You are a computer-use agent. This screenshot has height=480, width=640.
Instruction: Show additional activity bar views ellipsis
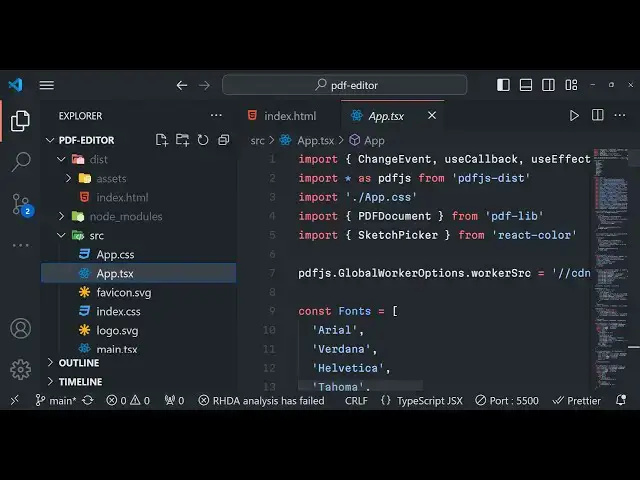(x=21, y=245)
